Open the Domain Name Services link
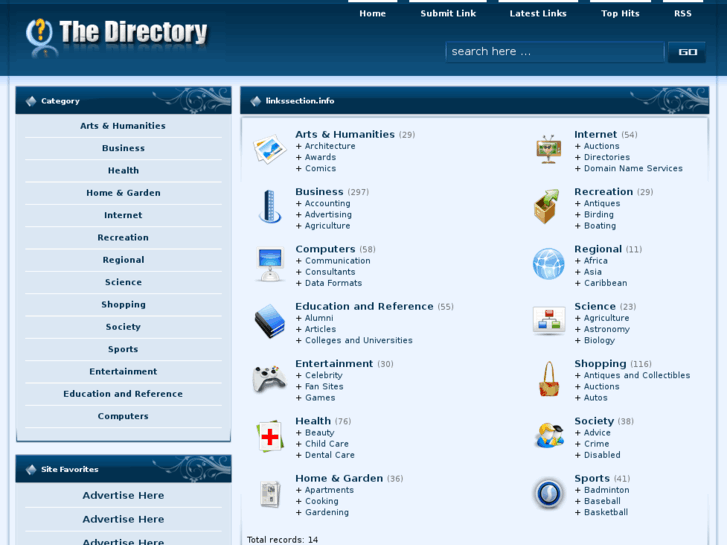 pyautogui.click(x=633, y=168)
